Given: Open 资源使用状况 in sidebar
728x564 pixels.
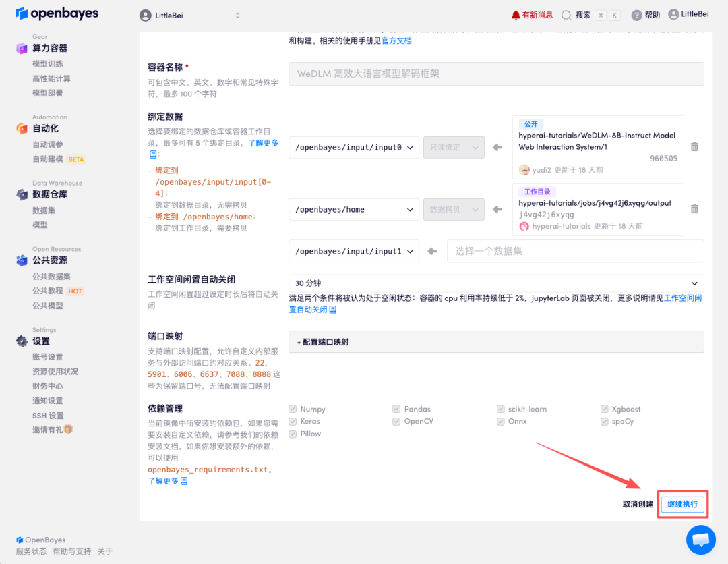Looking at the screenshot, I should pos(56,372).
